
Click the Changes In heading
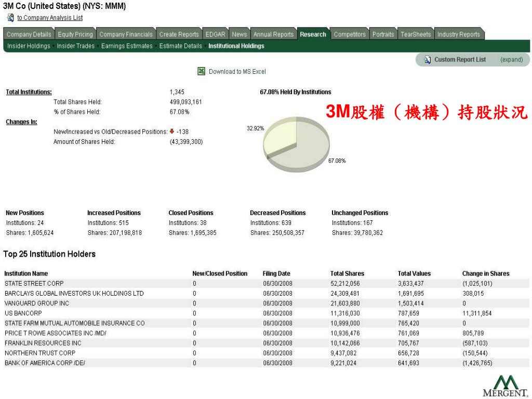point(21,122)
